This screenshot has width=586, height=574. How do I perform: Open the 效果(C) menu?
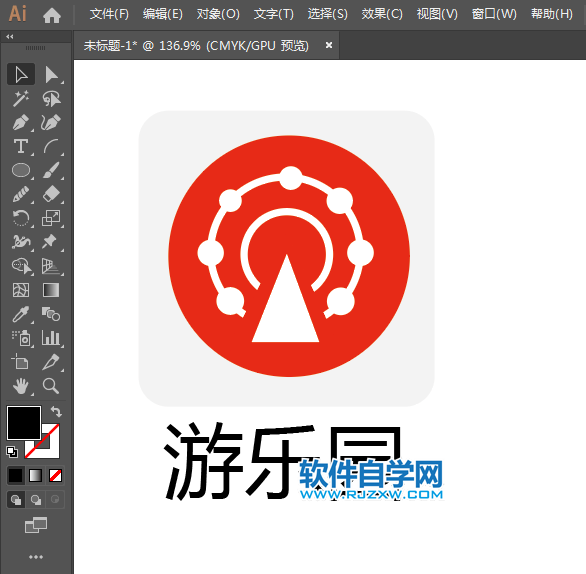382,14
